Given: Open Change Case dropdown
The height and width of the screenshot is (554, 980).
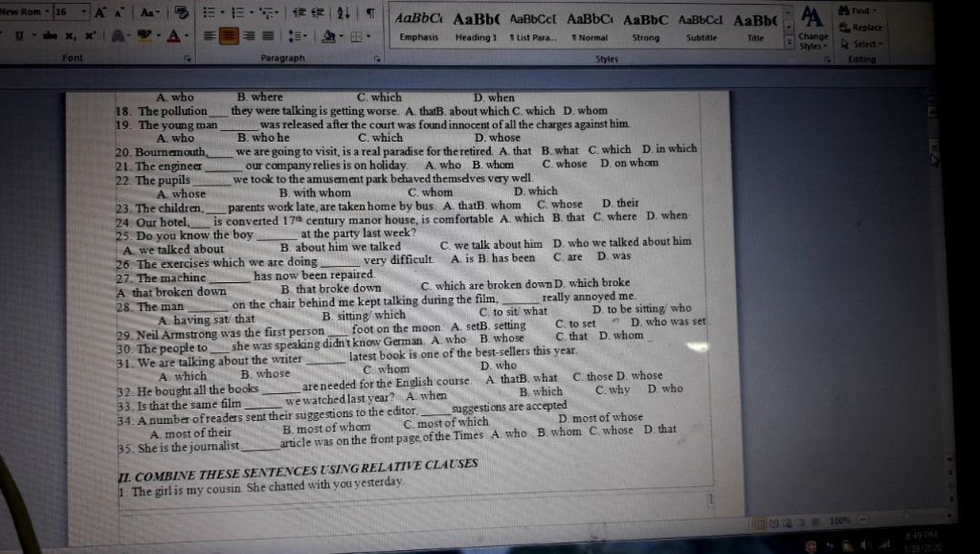Looking at the screenshot, I should pyautogui.click(x=150, y=11).
